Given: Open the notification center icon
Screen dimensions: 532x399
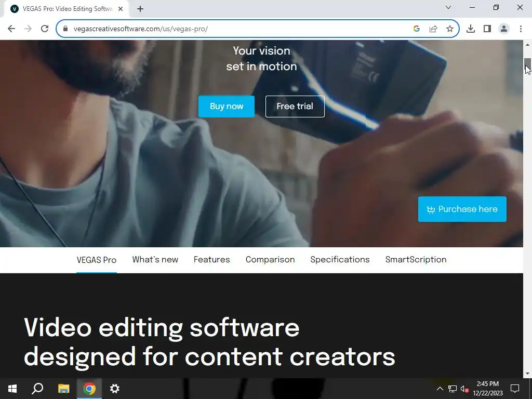Looking at the screenshot, I should click(x=515, y=389).
